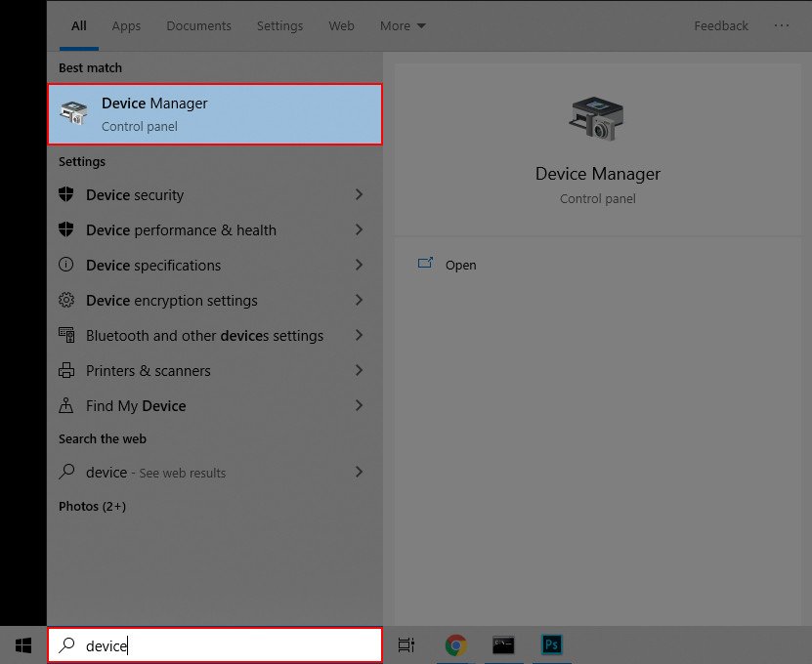
Task: Switch to the Documents tab
Action: (x=198, y=25)
